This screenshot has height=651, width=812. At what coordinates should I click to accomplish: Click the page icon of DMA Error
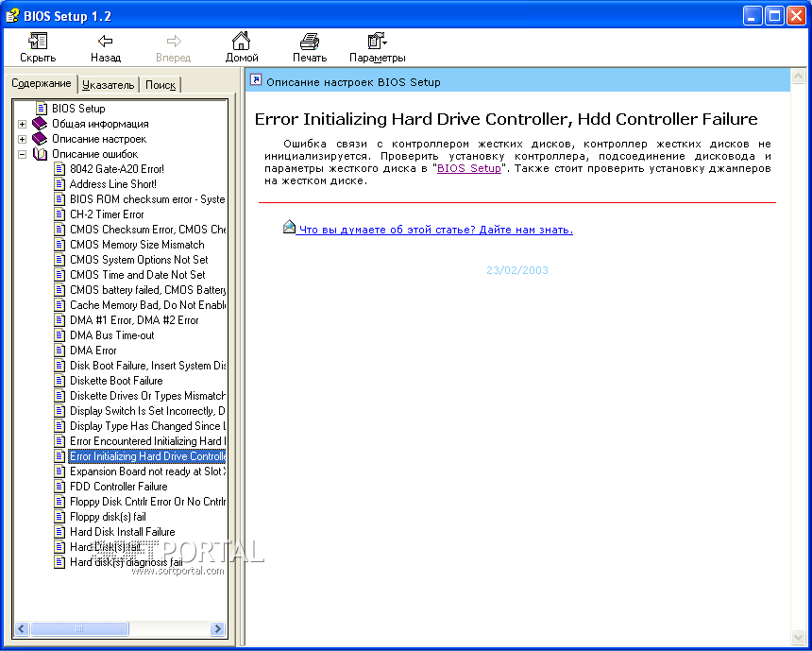click(59, 351)
